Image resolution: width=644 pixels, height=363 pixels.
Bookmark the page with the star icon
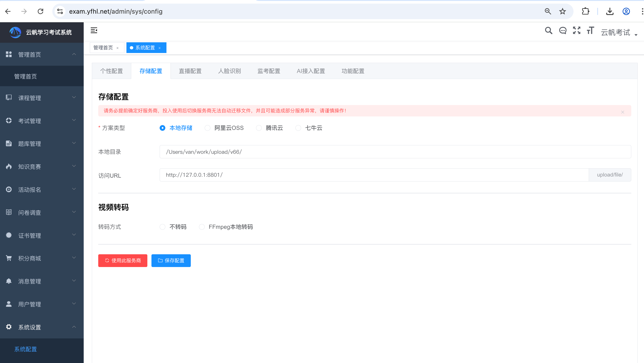click(x=563, y=11)
